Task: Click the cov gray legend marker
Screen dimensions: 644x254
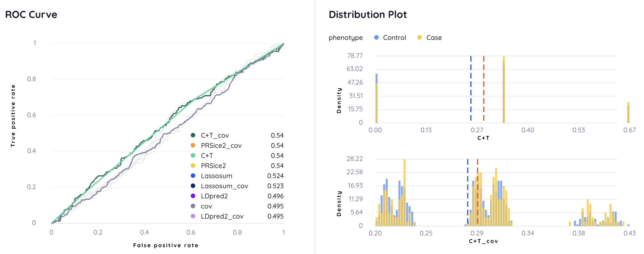Action: click(x=193, y=206)
